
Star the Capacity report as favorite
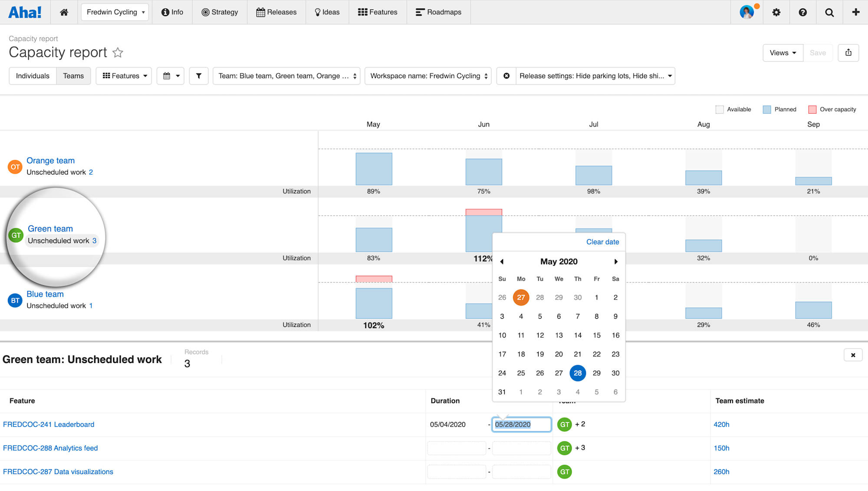118,53
